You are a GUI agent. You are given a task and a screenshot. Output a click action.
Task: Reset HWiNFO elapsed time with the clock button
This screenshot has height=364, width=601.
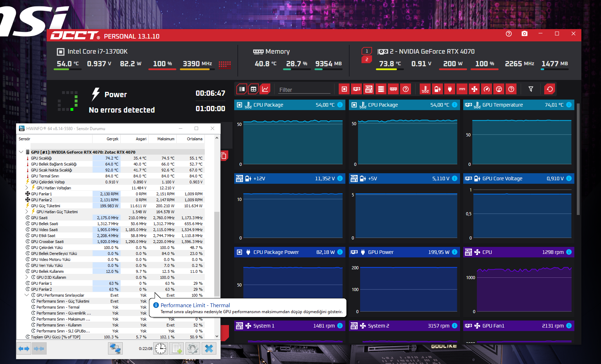coord(161,349)
